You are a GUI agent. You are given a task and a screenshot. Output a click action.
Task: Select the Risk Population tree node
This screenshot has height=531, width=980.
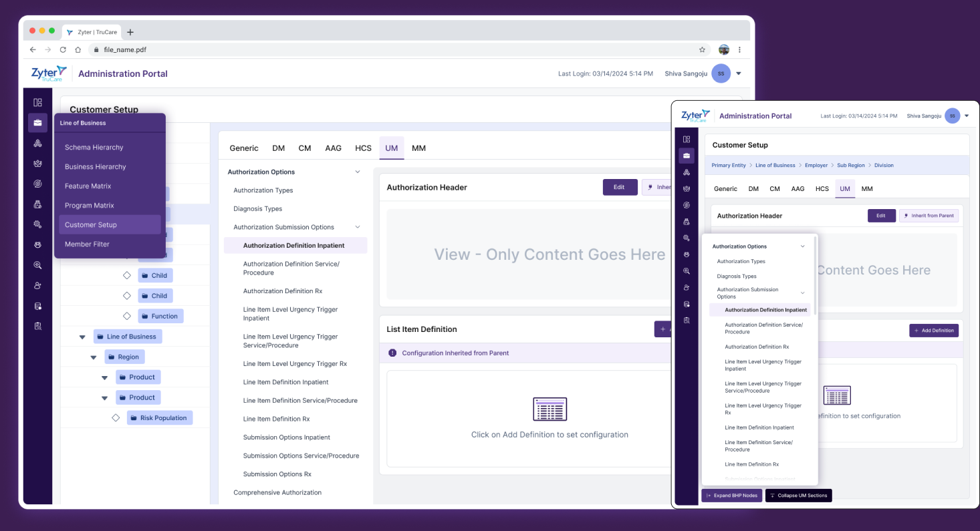tap(160, 418)
